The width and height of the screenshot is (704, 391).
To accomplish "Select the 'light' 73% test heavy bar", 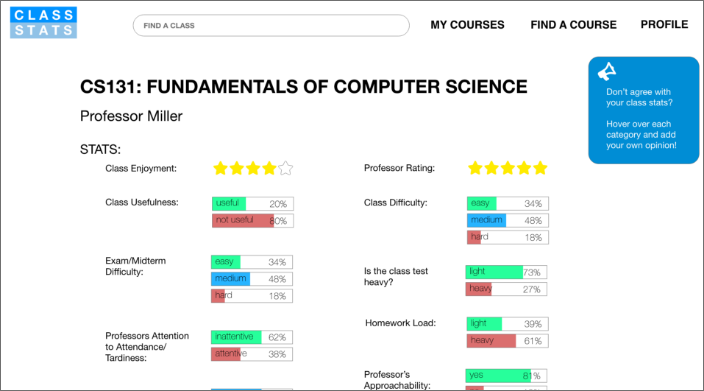I will coord(506,272).
